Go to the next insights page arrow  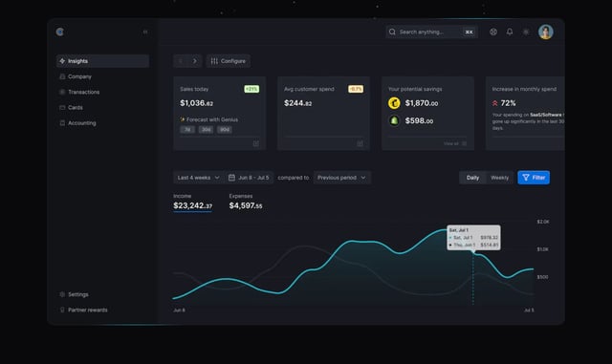point(194,61)
